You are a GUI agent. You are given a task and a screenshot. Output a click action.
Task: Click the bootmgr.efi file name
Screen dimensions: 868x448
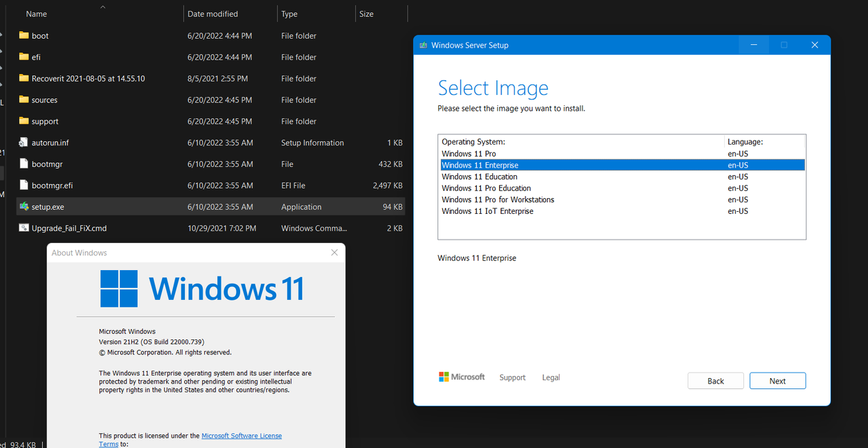coord(52,185)
